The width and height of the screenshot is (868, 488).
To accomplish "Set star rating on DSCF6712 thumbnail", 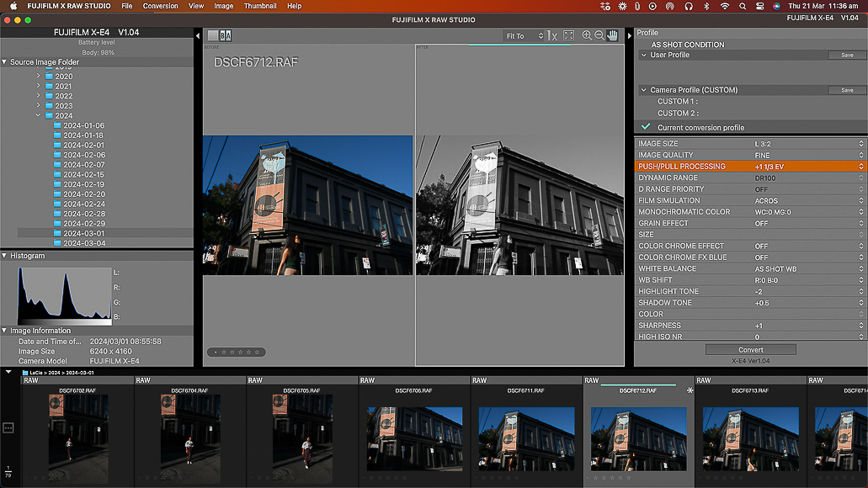I will point(609,477).
